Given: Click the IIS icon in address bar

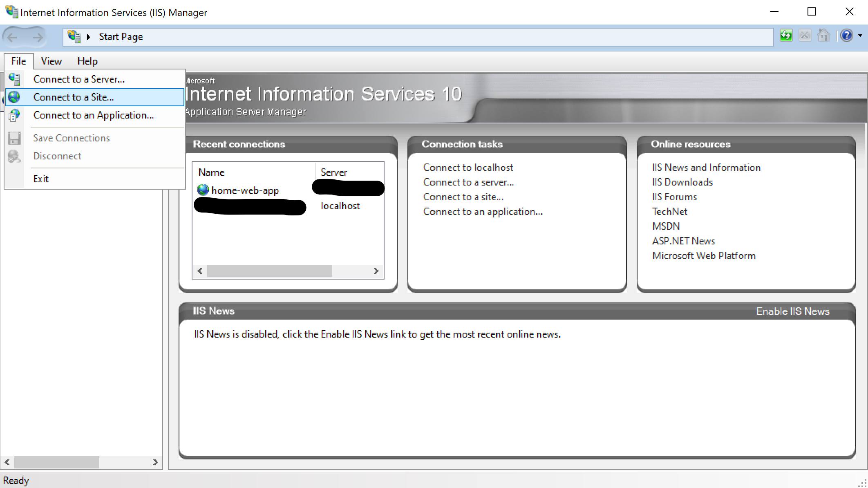Looking at the screenshot, I should click(74, 36).
